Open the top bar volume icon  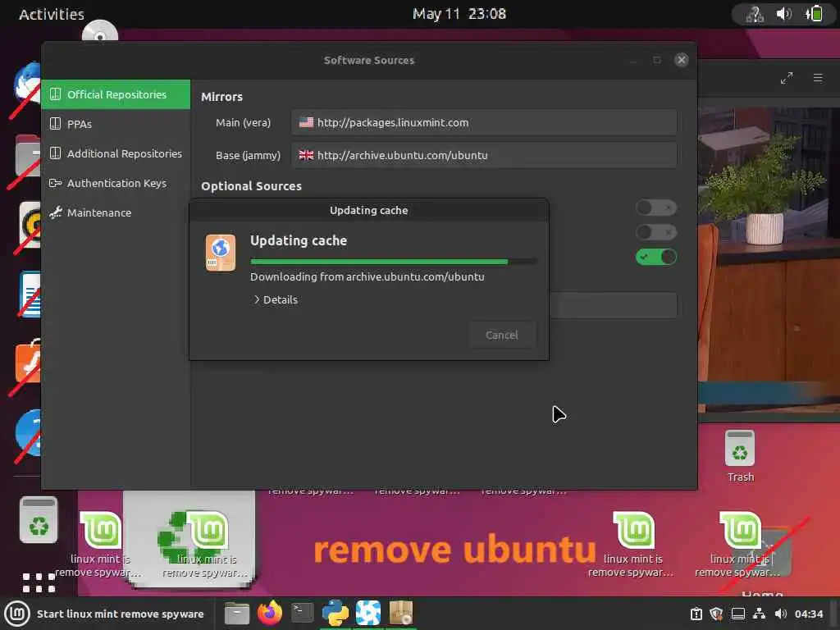[x=783, y=13]
